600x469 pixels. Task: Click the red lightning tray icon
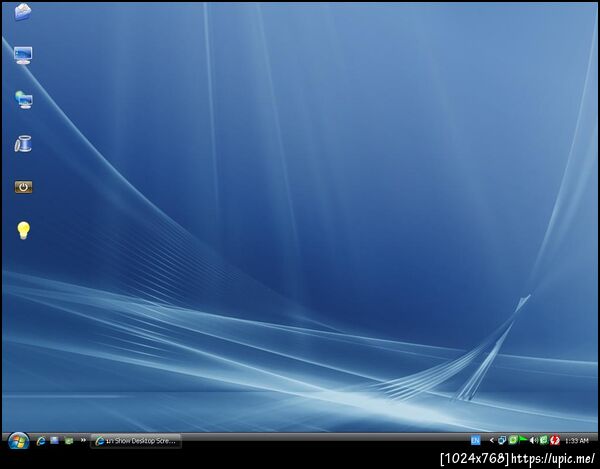click(x=554, y=441)
